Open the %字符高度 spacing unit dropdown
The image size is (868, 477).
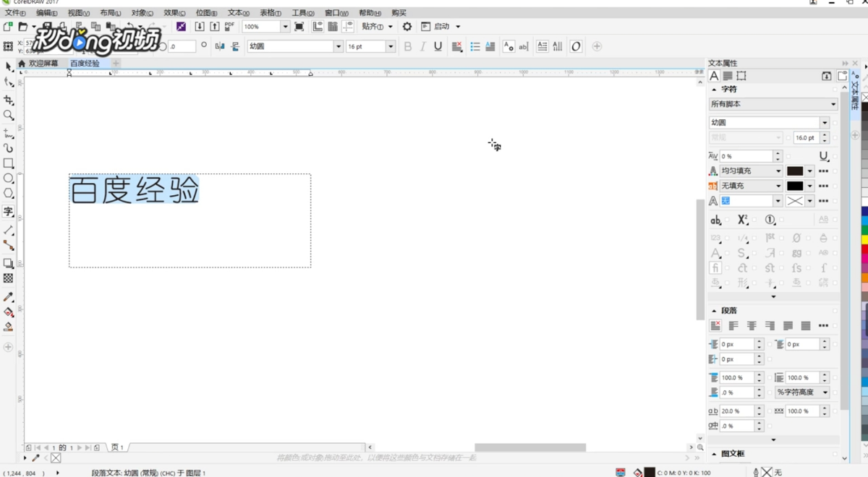(x=802, y=392)
